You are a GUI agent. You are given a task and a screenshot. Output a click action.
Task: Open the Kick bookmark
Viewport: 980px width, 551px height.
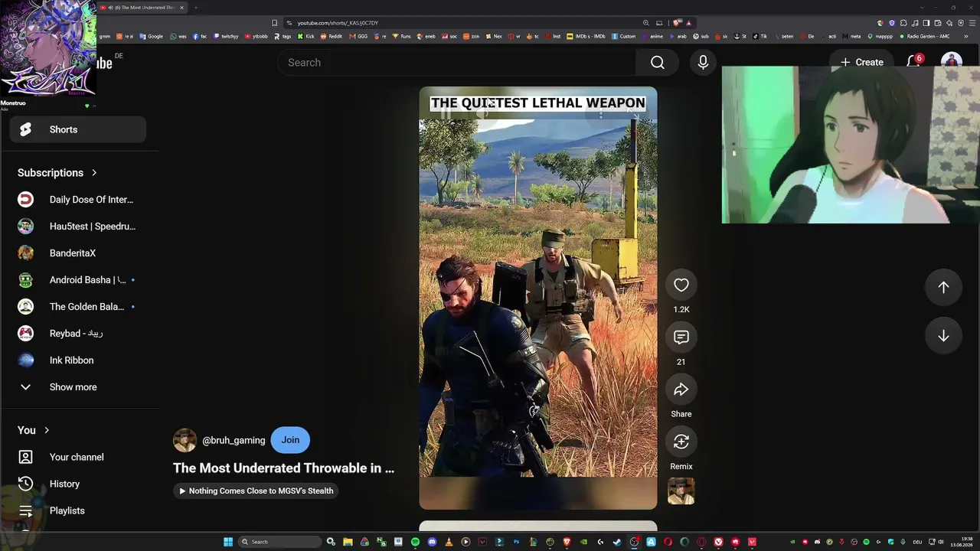(x=307, y=36)
